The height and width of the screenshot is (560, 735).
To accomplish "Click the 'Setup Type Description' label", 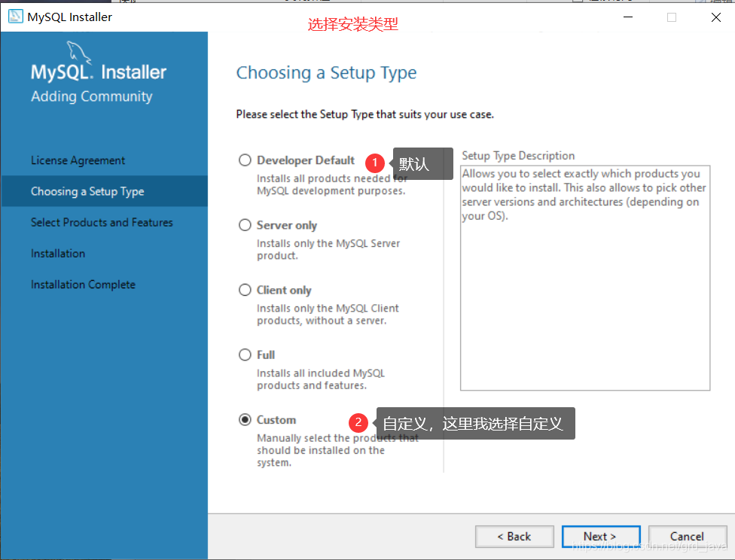I will point(518,156).
